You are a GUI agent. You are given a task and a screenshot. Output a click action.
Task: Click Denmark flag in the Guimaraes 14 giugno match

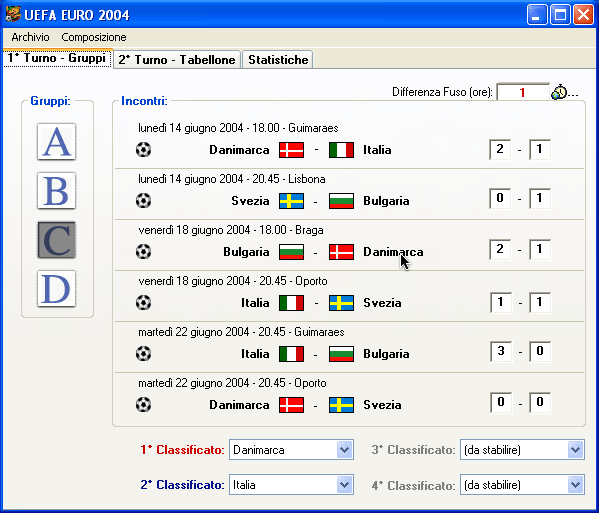point(291,150)
